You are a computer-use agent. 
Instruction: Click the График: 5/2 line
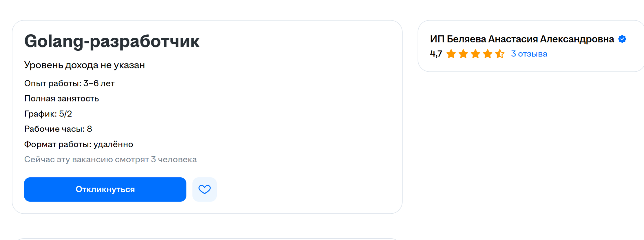(x=48, y=114)
